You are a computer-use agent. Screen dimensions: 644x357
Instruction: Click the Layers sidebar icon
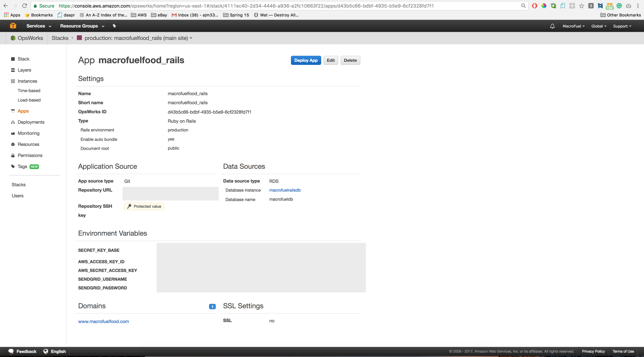[x=13, y=70]
